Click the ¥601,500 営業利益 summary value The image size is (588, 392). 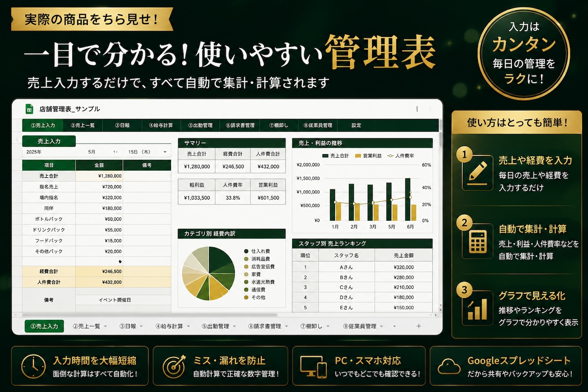click(x=268, y=198)
